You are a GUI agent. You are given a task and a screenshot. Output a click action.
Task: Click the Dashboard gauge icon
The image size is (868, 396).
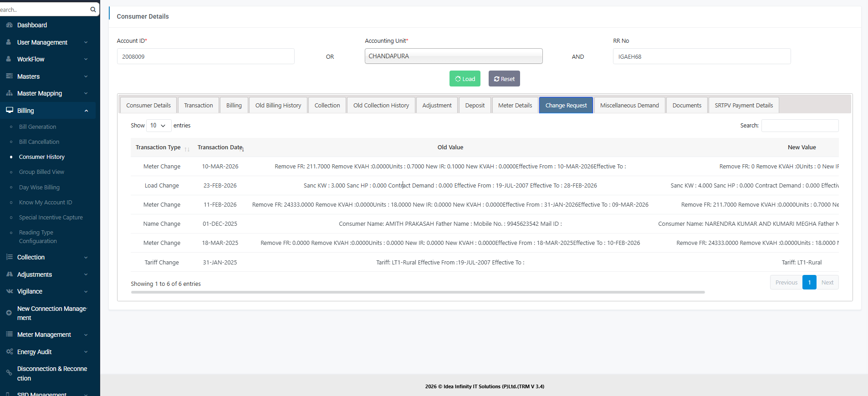[x=9, y=25]
